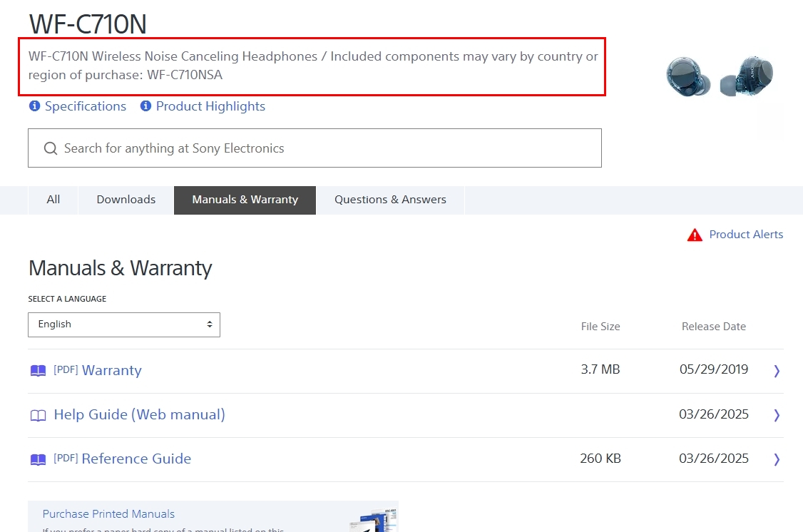Viewport: 803px width, 532px height.
Task: Click the open book icon for Help Guide
Action: tap(38, 415)
